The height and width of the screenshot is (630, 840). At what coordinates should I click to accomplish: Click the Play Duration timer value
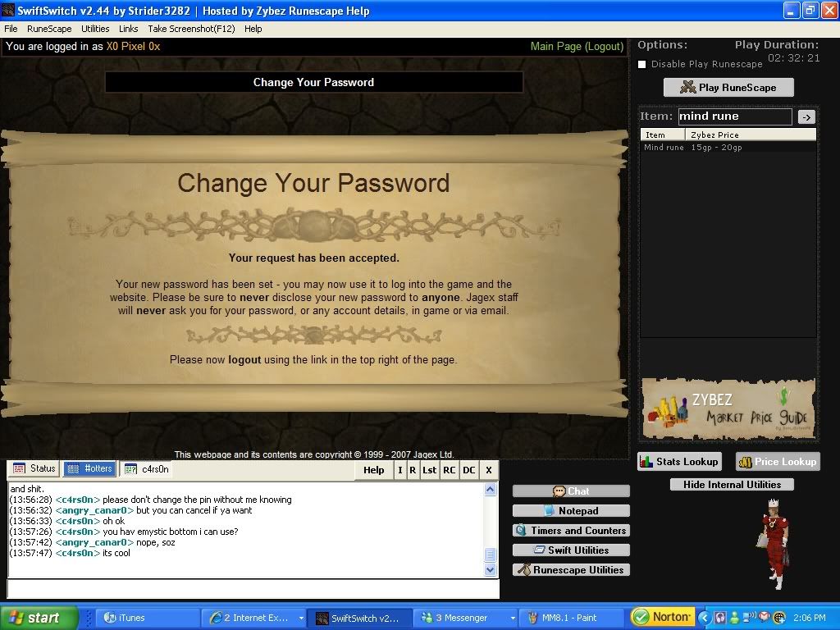794,58
